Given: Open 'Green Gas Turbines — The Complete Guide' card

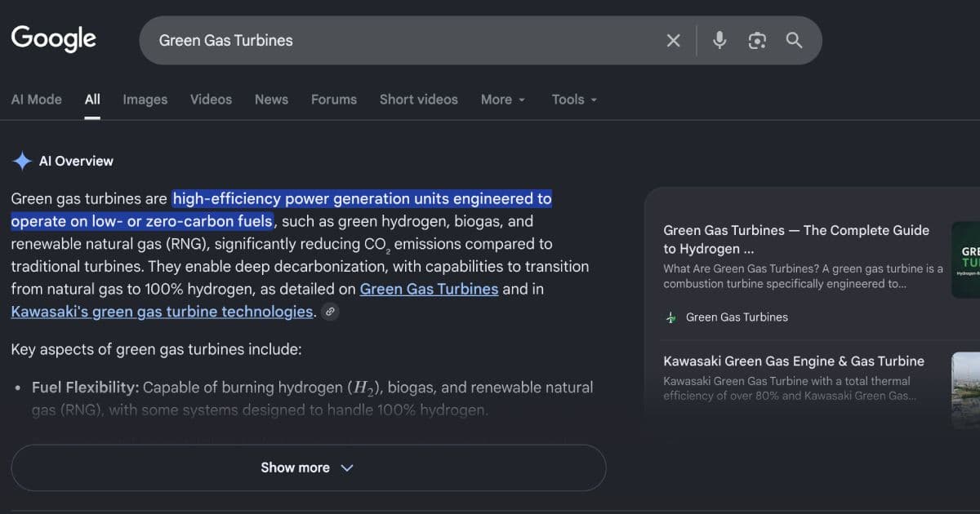Looking at the screenshot, I should [x=796, y=239].
